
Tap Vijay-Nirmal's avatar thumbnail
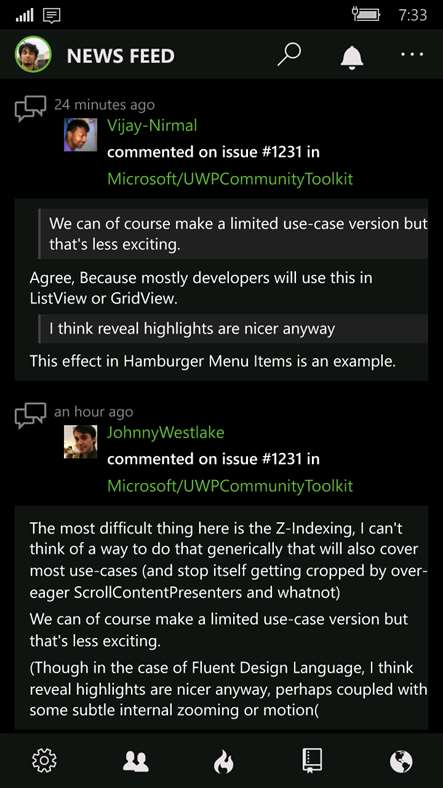coord(80,135)
